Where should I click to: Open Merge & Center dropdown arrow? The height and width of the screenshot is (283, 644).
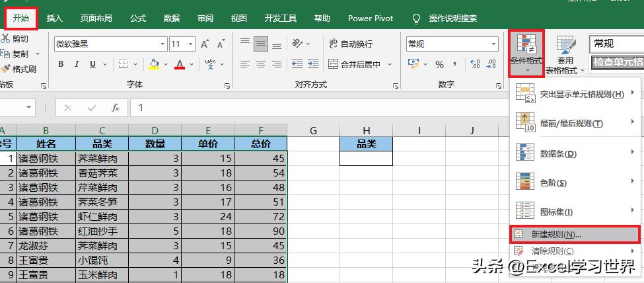390,65
